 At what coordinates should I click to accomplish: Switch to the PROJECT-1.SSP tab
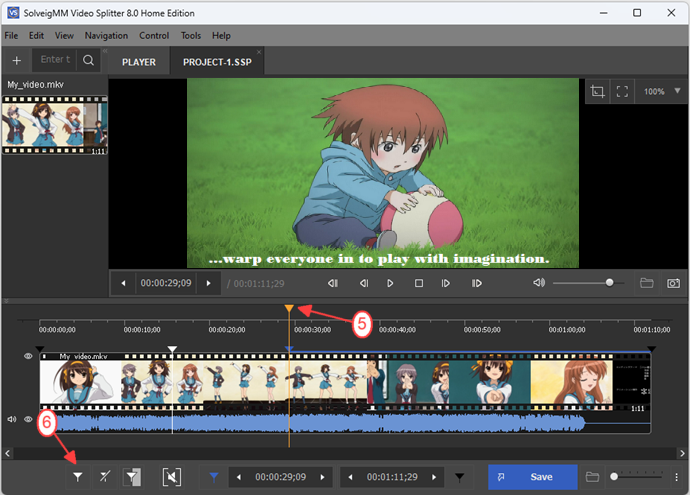point(217,62)
